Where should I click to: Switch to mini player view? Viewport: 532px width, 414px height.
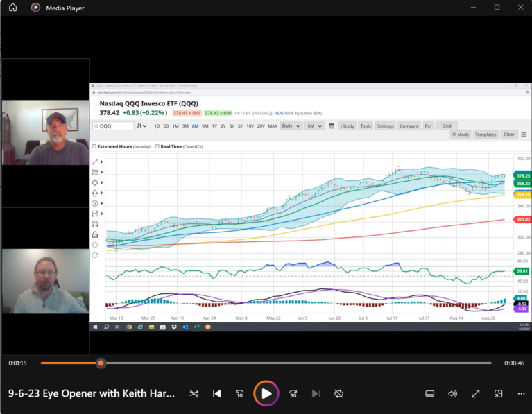click(x=498, y=393)
